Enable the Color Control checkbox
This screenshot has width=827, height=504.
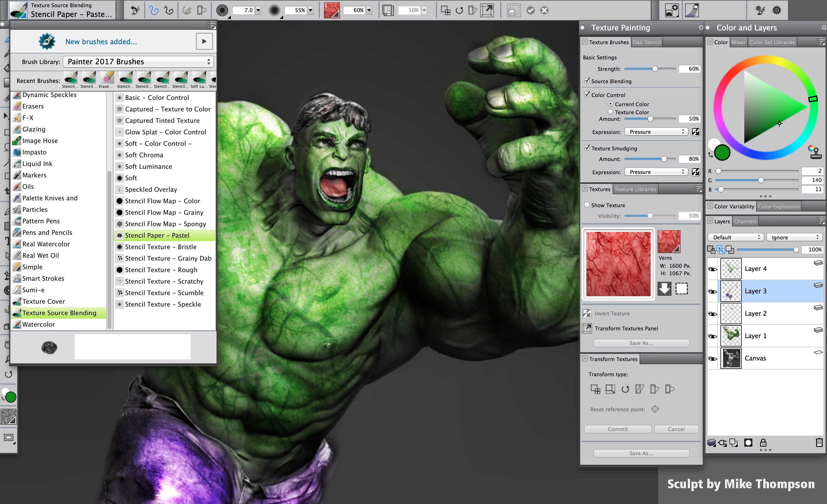(587, 94)
